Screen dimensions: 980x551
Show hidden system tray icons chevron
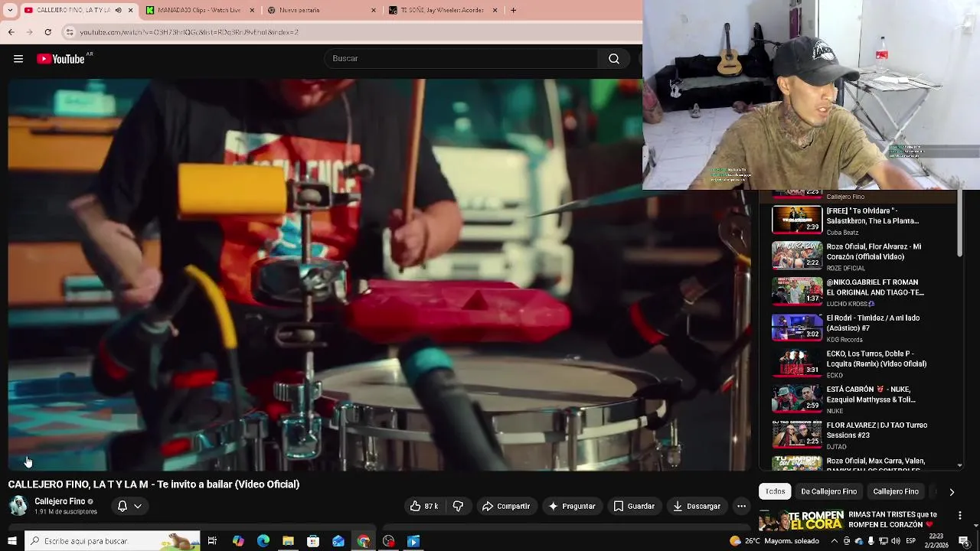click(x=835, y=541)
